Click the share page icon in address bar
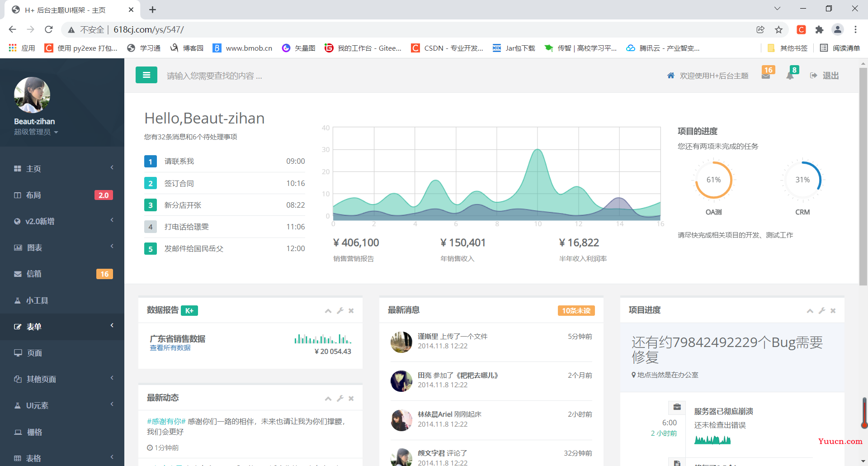Image resolution: width=868 pixels, height=466 pixels. click(x=760, y=29)
